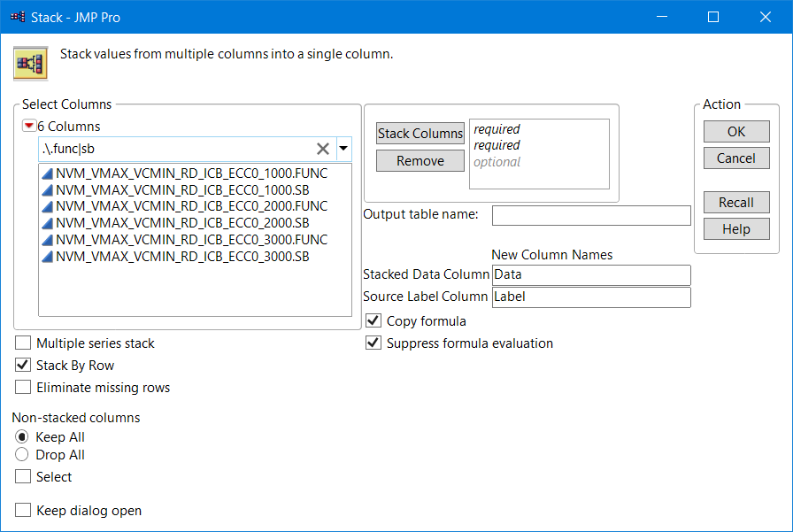The width and height of the screenshot is (793, 532).
Task: Enable Multiple series stack checkbox
Action: click(23, 343)
